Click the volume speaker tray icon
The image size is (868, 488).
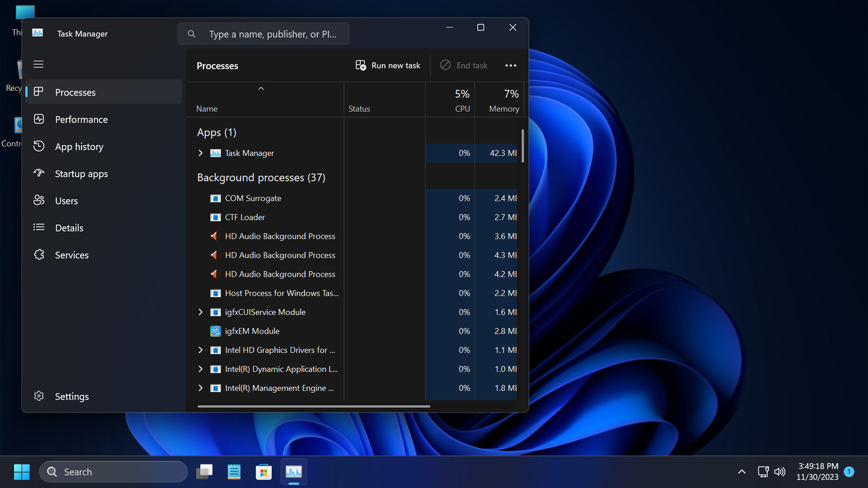pyautogui.click(x=780, y=472)
